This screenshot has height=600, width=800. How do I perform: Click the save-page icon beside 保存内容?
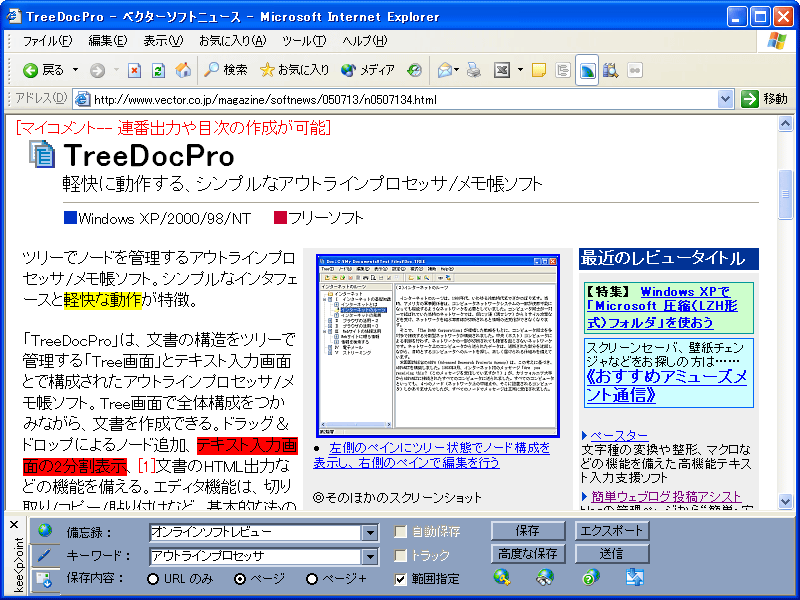point(45,579)
